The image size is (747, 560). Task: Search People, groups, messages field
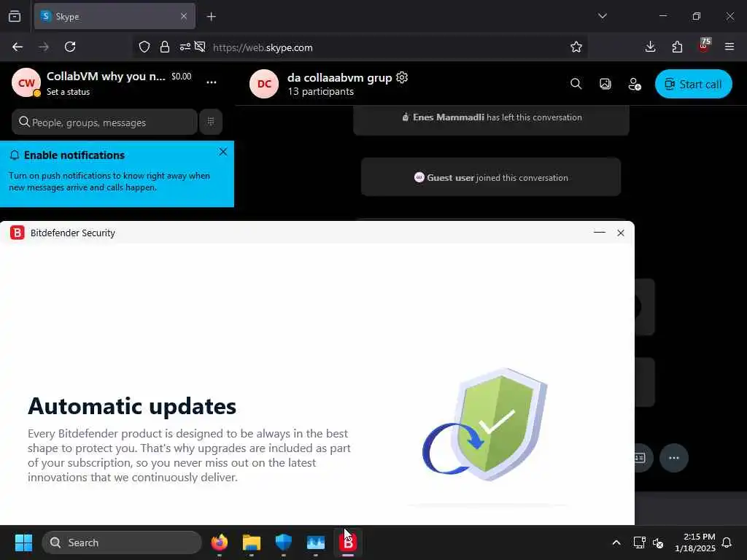[x=104, y=122]
